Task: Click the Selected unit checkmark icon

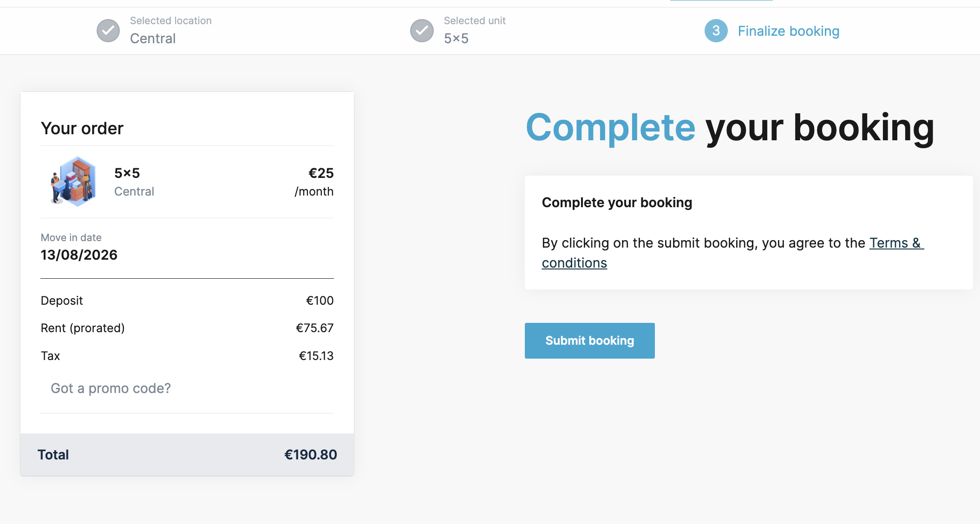Action: 422,31
